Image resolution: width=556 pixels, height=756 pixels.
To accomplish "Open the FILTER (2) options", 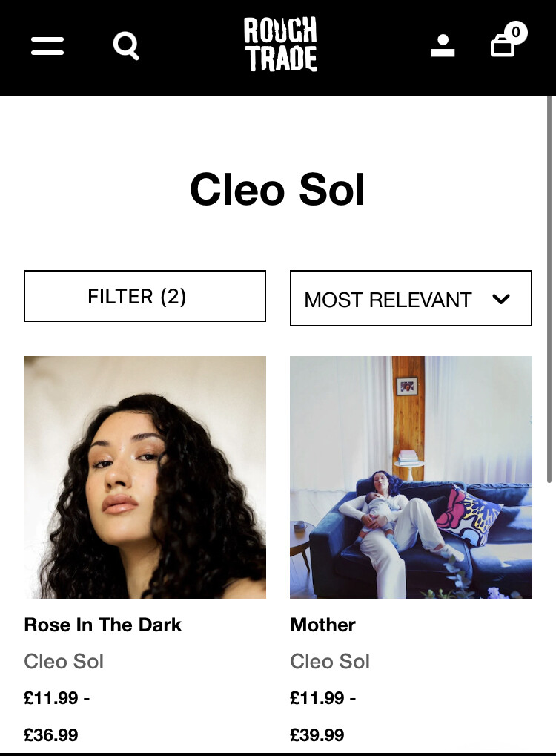I will point(145,296).
